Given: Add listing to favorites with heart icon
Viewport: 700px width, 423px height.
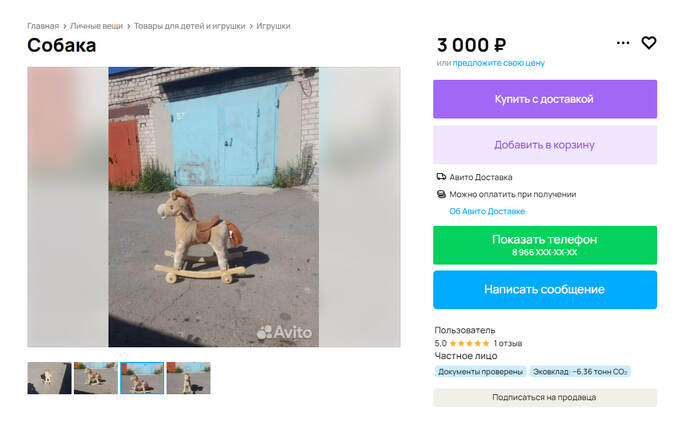Looking at the screenshot, I should [x=649, y=43].
